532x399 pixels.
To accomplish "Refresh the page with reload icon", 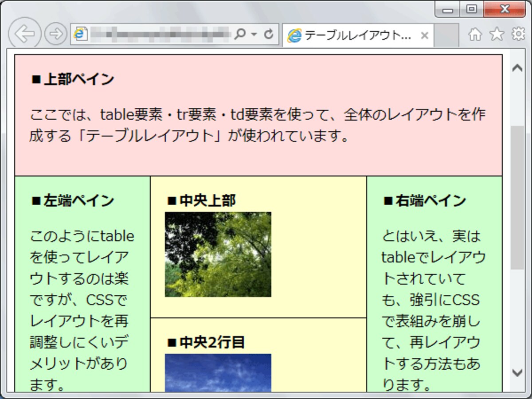I will pos(269,34).
